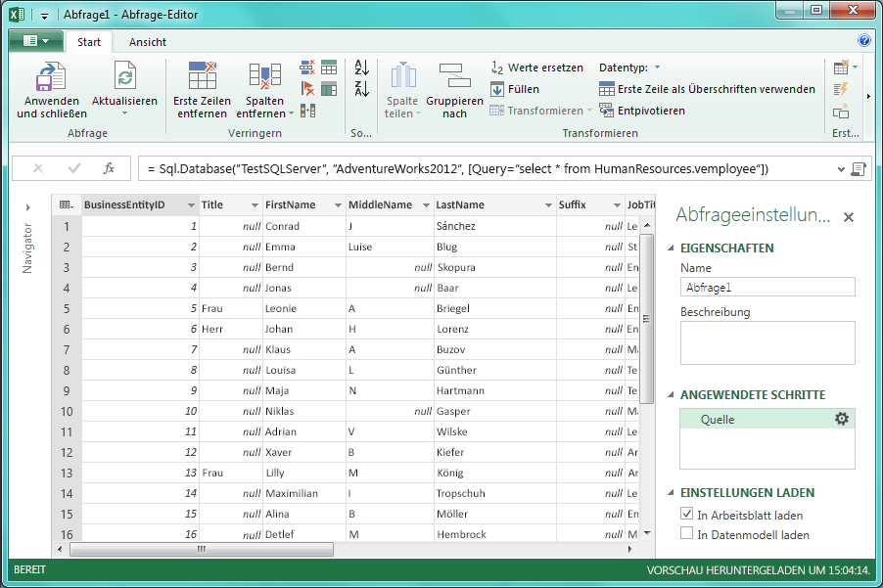This screenshot has height=588, width=883.
Task: Sort ascending with the A-Z icon
Action: point(361,68)
